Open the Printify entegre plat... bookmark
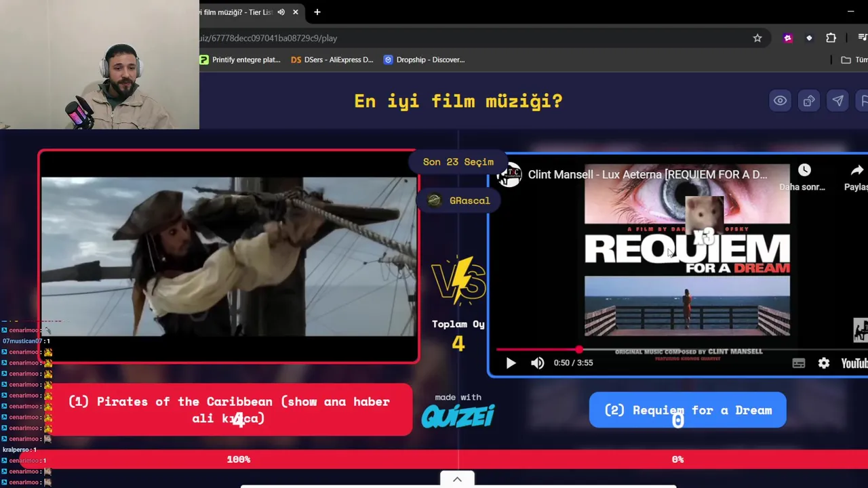 click(x=240, y=60)
